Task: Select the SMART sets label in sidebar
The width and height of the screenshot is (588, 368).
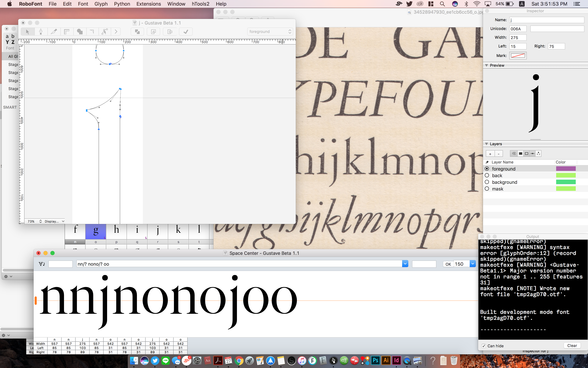Action: coord(10,107)
